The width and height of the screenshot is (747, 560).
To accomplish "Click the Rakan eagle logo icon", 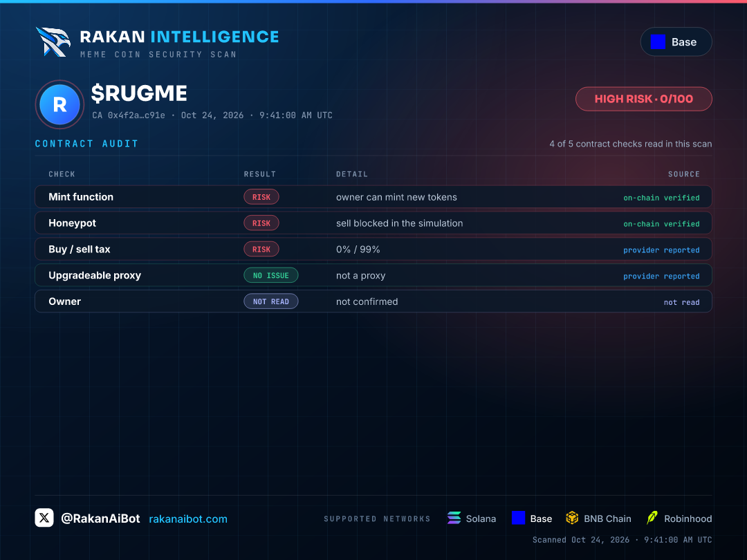I will 53,42.
